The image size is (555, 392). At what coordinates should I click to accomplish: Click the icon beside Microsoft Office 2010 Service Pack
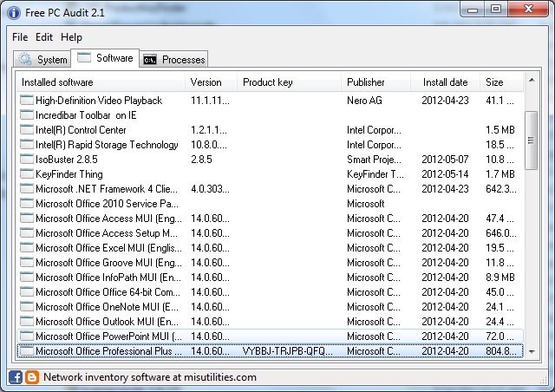[27, 204]
